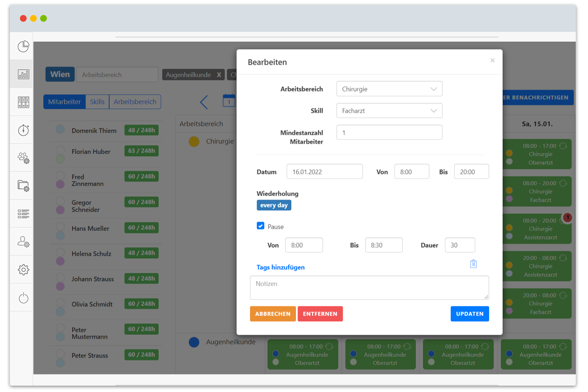Remove the Augenheilkunde filter tag X

tap(219, 75)
